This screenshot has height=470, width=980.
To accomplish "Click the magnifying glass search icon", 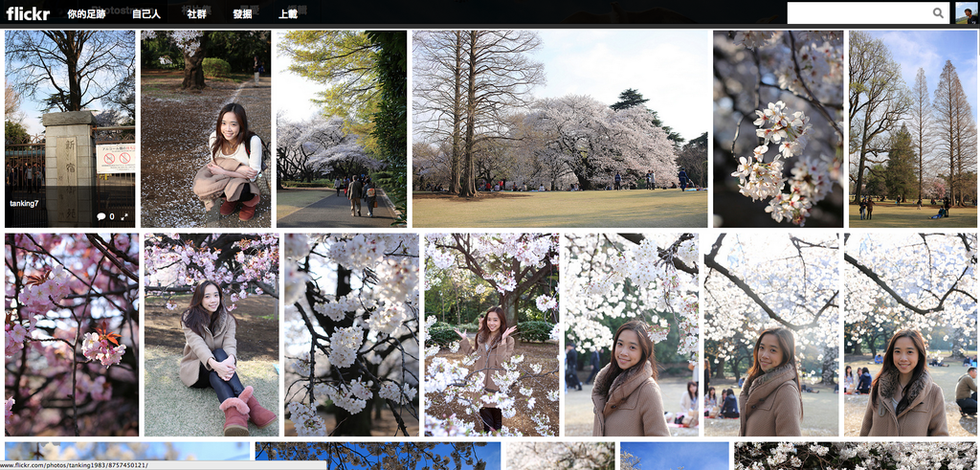I will point(938,12).
